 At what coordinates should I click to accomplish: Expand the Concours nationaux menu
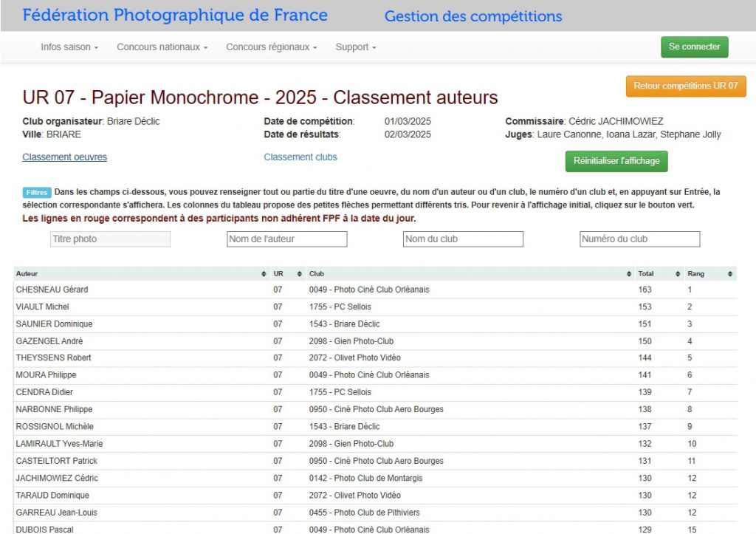point(162,47)
